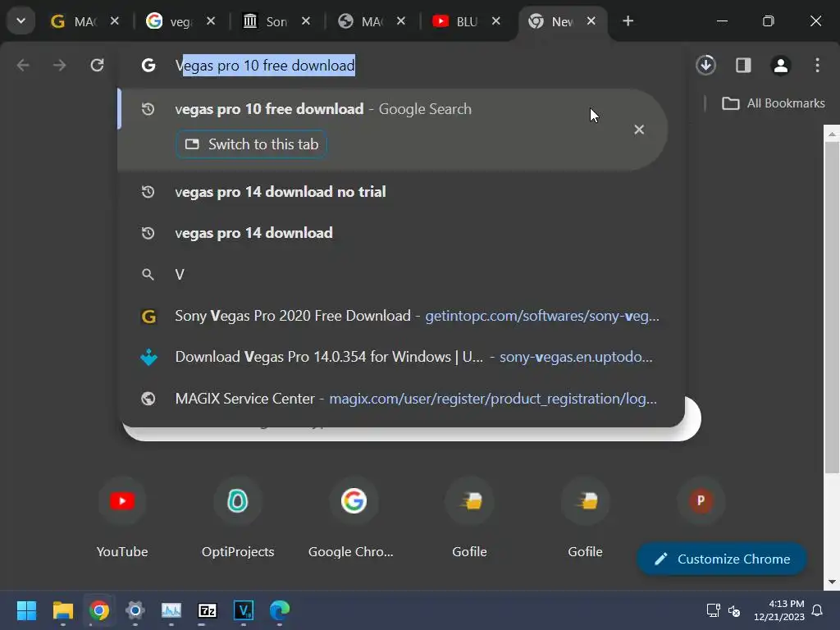
Task: Open the All Bookmarks folder
Action: [x=773, y=103]
